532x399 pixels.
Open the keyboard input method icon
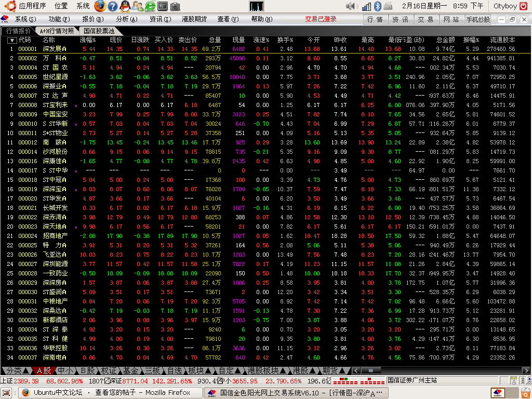click(388, 6)
